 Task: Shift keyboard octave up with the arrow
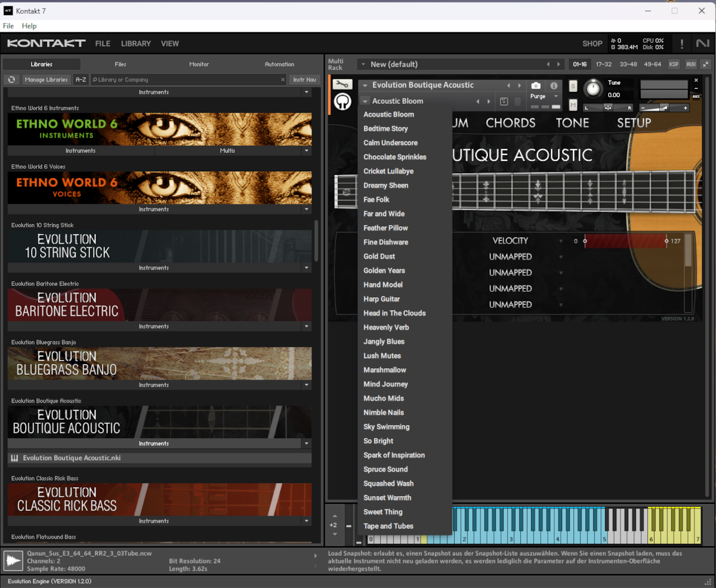(334, 516)
